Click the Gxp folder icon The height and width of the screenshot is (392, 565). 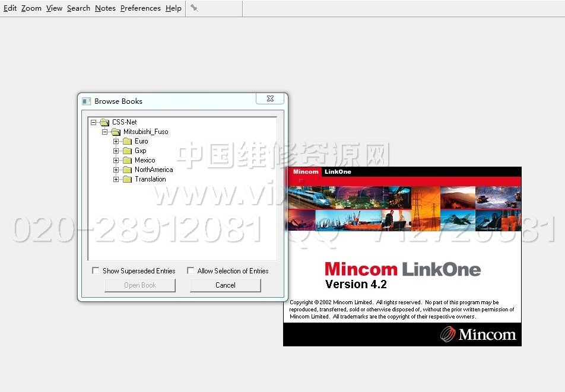126,151
